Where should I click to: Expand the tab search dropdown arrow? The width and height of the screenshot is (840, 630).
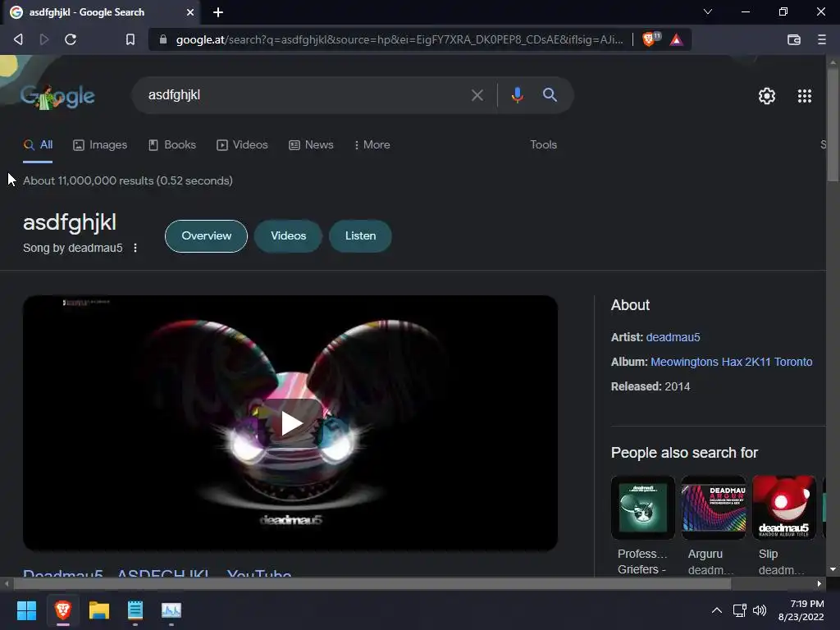(x=708, y=11)
